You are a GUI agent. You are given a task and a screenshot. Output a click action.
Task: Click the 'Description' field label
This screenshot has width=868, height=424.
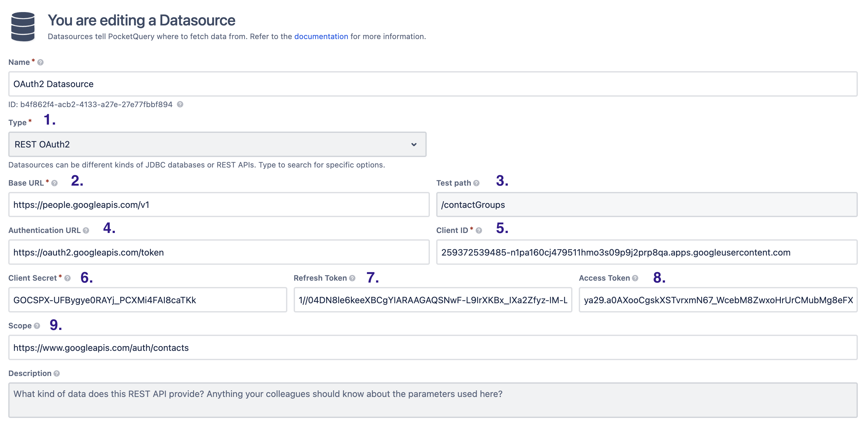[30, 373]
